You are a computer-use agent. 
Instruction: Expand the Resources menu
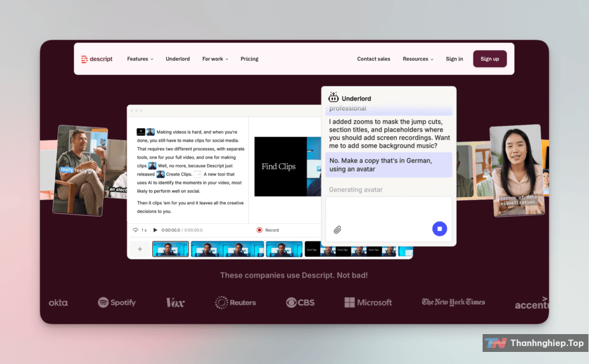[418, 59]
